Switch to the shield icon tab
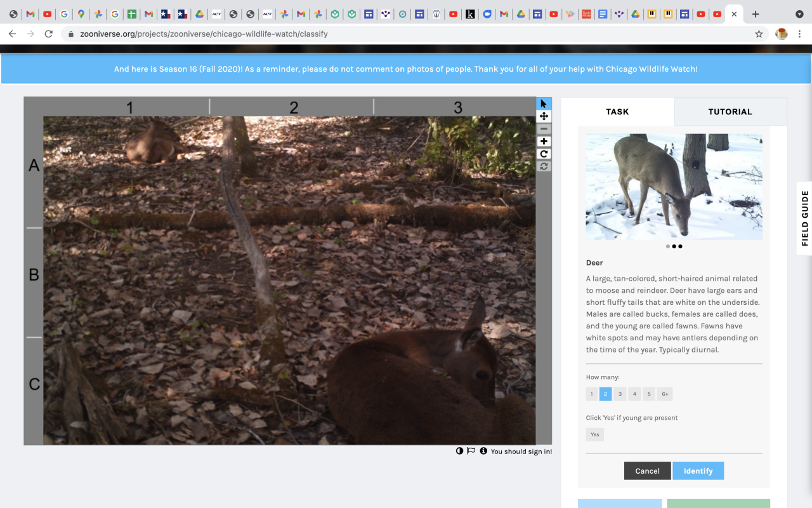The image size is (812, 508). pos(436,14)
